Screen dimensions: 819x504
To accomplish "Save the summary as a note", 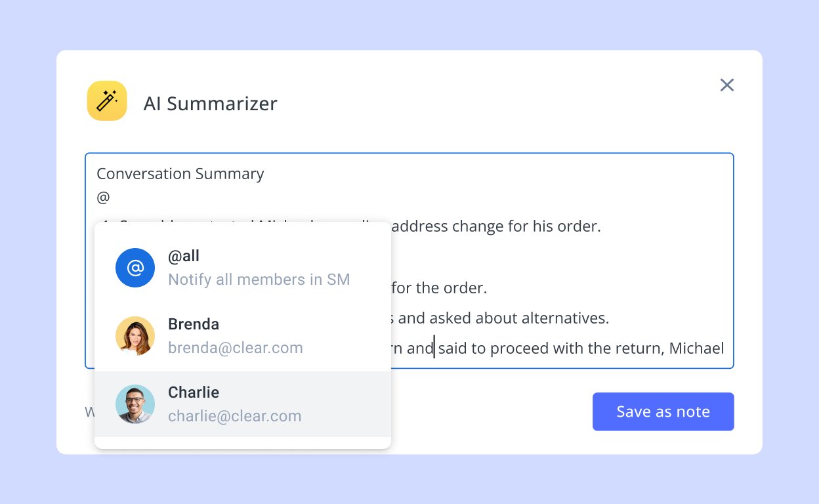I will tap(663, 411).
